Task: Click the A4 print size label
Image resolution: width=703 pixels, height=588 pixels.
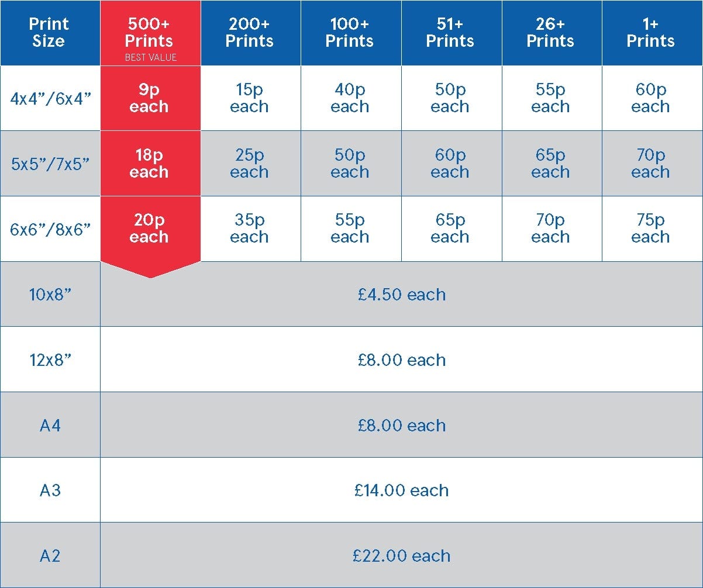Action: (50, 425)
